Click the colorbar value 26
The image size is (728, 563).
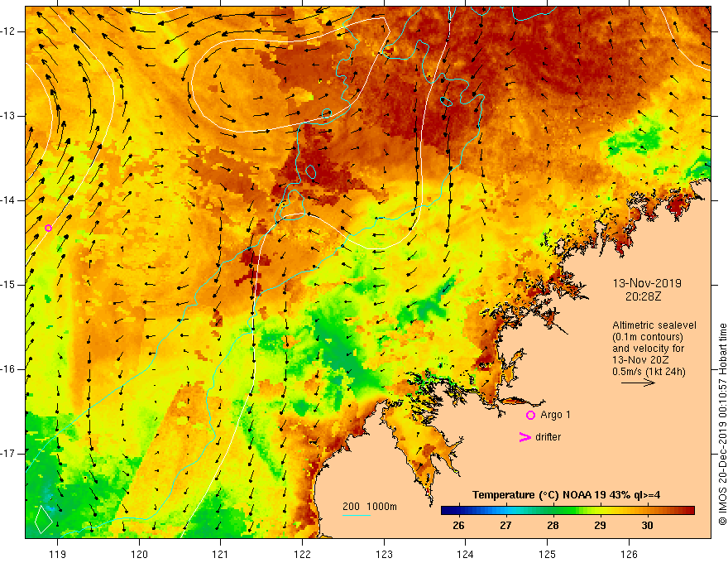point(458,526)
